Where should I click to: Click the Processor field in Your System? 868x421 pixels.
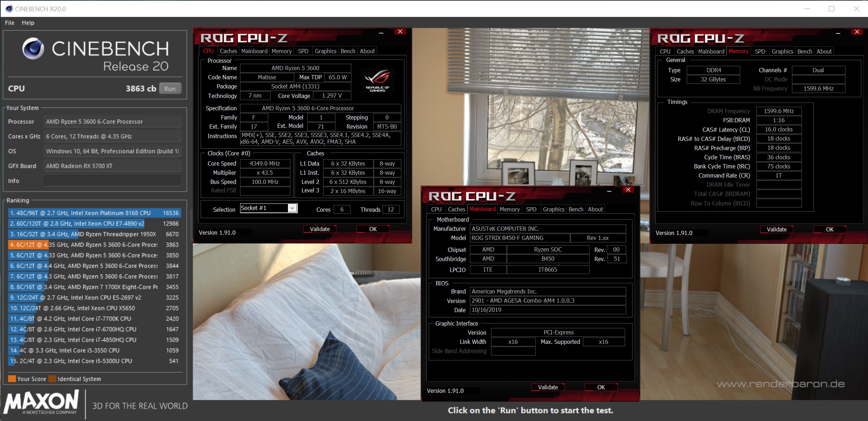(112, 122)
